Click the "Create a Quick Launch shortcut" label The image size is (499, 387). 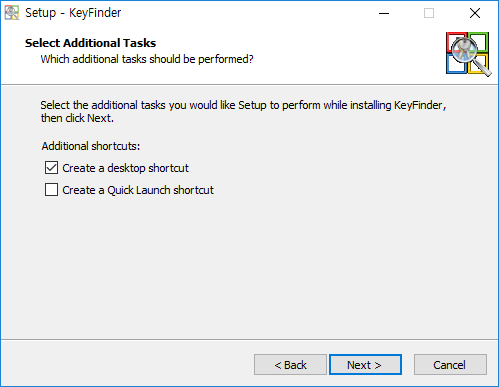click(x=138, y=190)
